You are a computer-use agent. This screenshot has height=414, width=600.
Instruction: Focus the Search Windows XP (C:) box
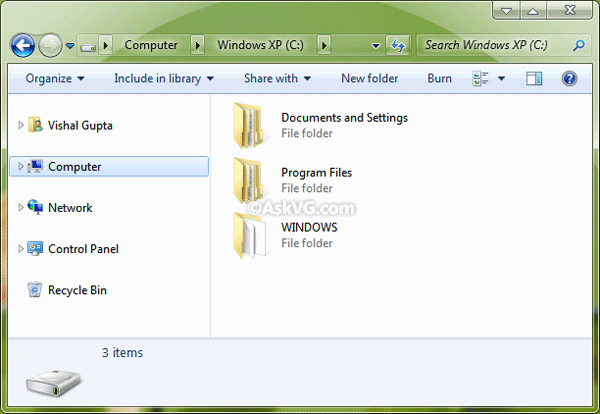tap(504, 45)
